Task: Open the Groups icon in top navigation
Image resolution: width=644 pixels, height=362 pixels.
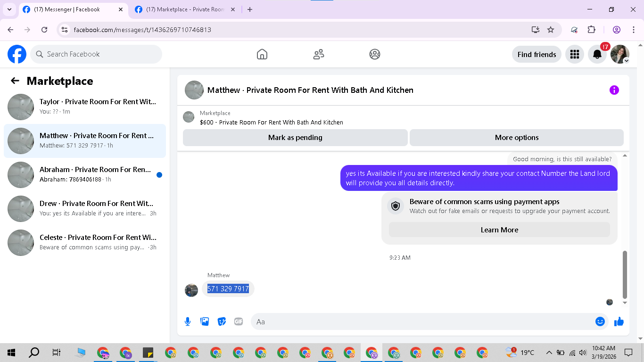Action: [375, 54]
